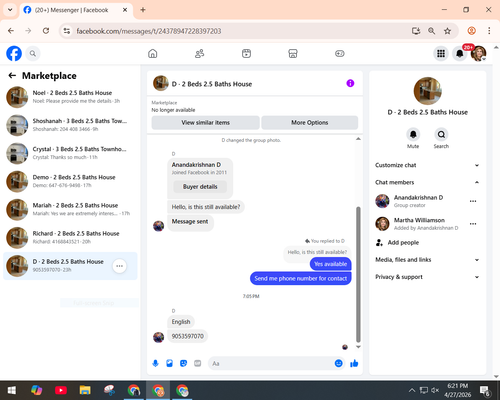Click the Anandakrishnan D member name
The width and height of the screenshot is (500, 400).
point(418,197)
